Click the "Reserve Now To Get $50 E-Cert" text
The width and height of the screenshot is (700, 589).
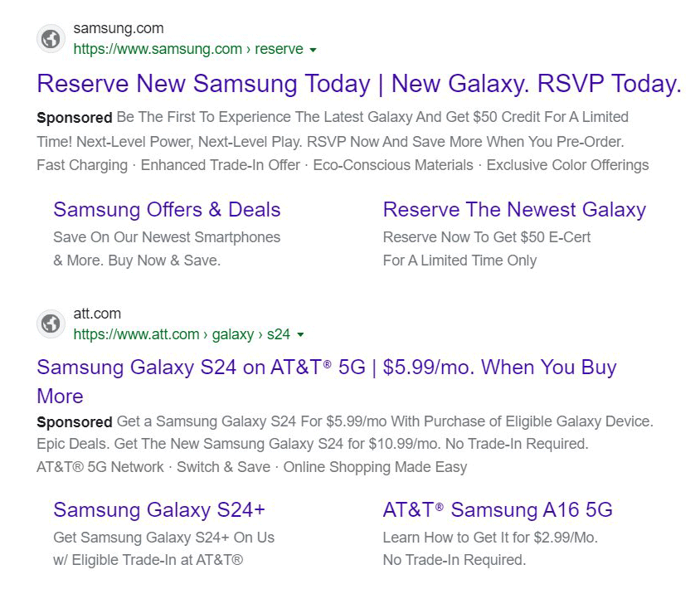(487, 237)
